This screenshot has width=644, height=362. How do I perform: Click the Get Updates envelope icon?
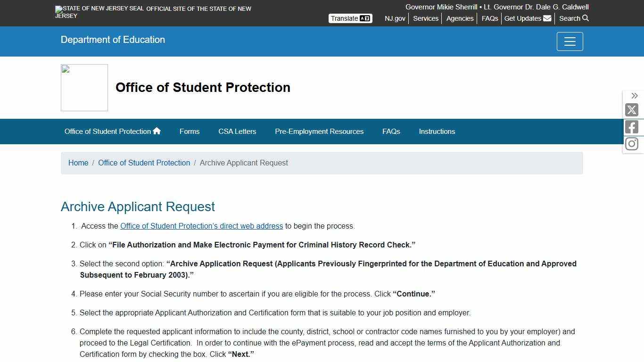click(546, 18)
